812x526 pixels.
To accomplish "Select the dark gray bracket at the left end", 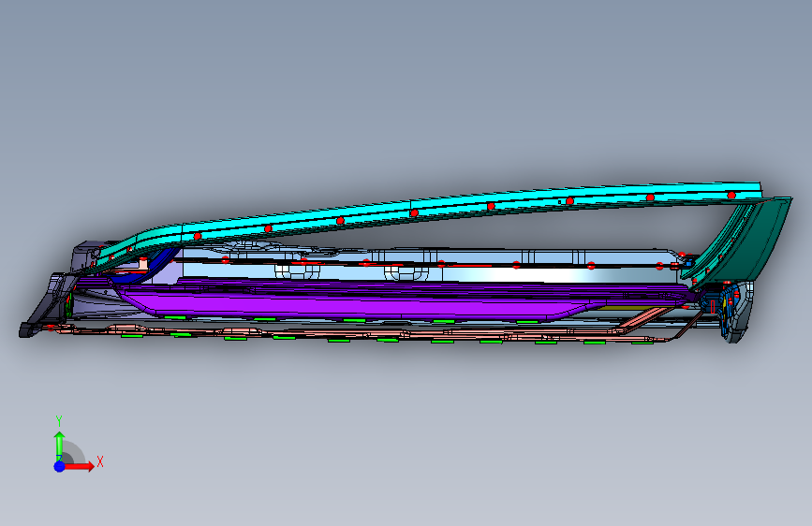I will 48,305.
